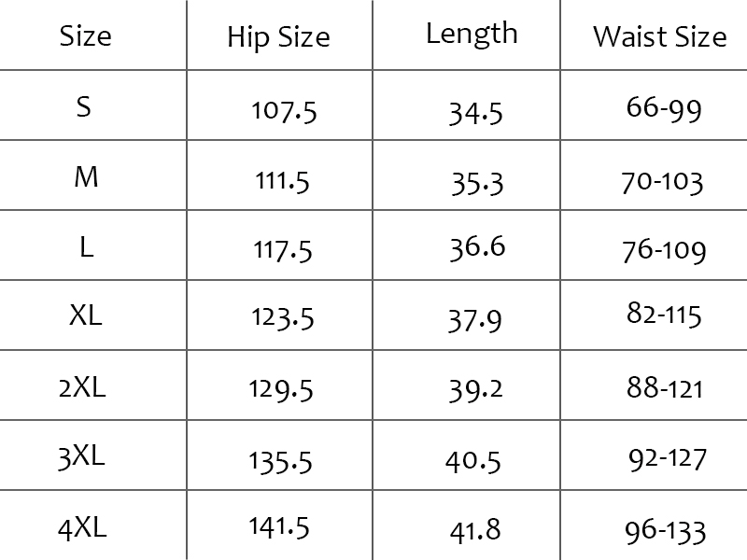747x560 pixels.
Task: Click the Size column header
Action: pos(85,36)
